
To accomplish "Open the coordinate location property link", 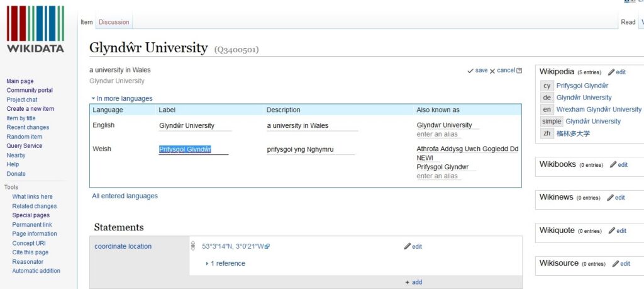I will (x=123, y=246).
